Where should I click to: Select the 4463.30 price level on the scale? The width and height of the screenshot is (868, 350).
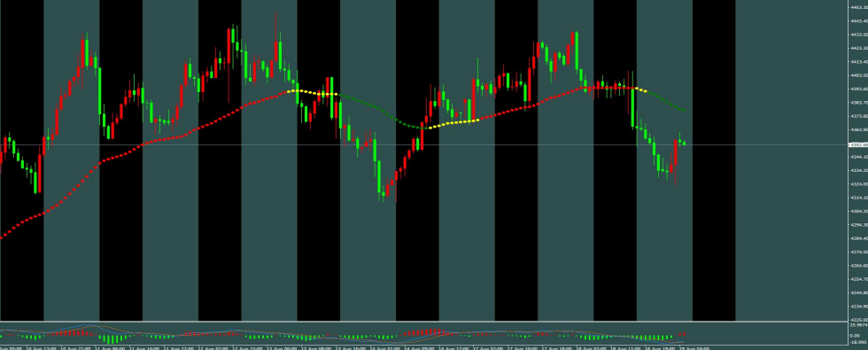click(858, 7)
